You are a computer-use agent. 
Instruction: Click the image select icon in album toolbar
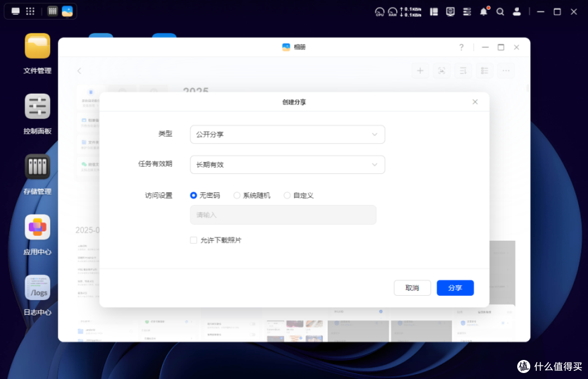coord(442,71)
